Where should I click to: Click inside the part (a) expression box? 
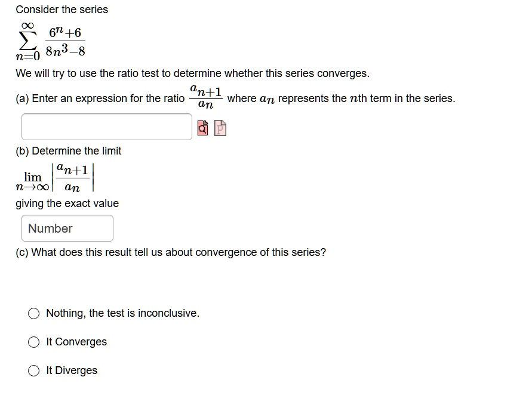point(106,126)
